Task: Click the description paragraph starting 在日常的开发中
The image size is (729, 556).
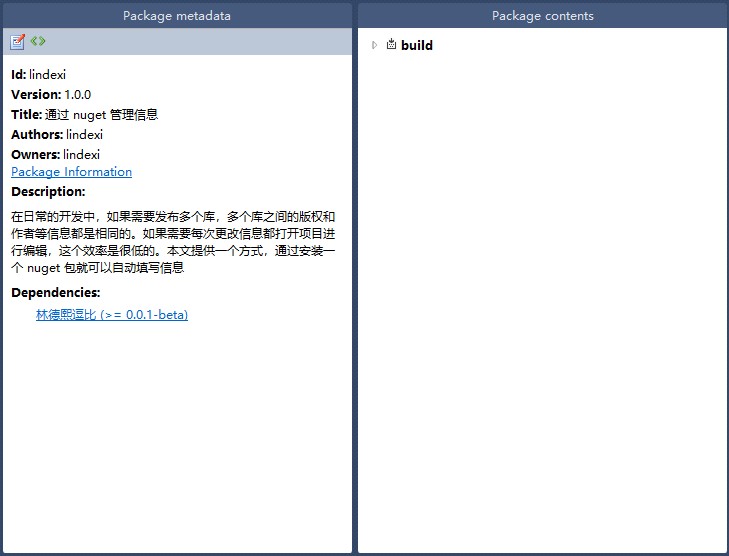Action: pos(173,242)
